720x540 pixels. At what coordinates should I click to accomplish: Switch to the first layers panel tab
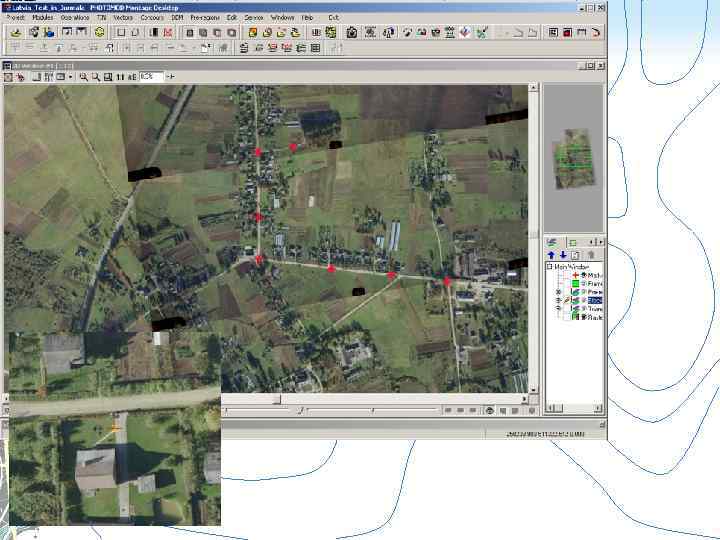(552, 242)
